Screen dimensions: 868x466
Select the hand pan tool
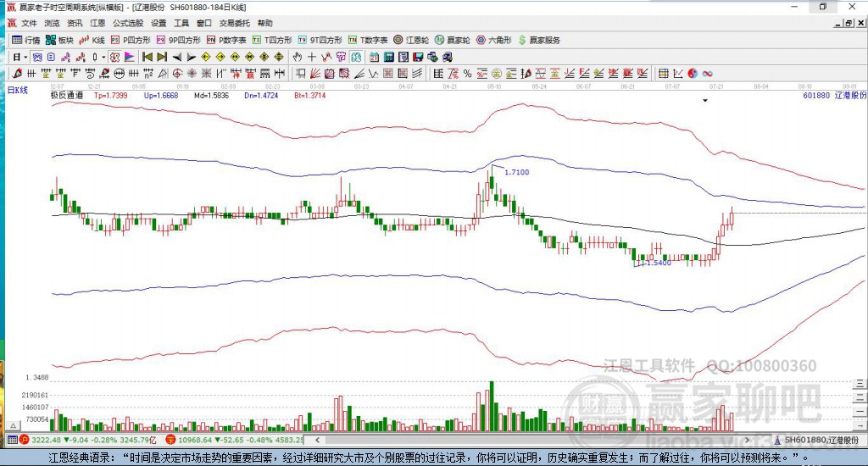point(298,57)
